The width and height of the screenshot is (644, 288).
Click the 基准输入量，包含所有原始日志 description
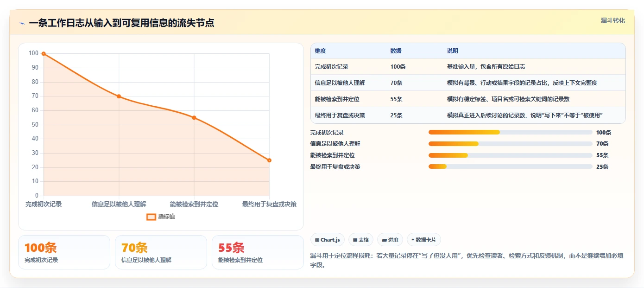(x=486, y=67)
